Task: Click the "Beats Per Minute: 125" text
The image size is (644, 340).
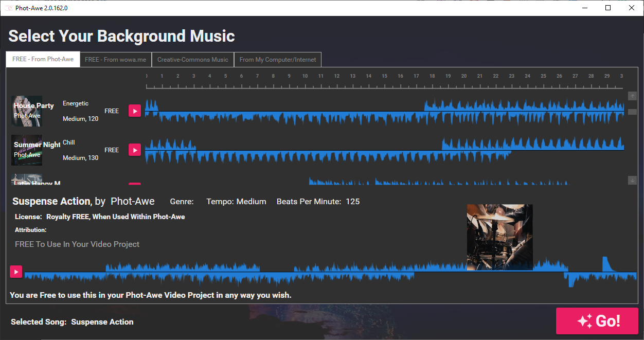Action: tap(318, 202)
